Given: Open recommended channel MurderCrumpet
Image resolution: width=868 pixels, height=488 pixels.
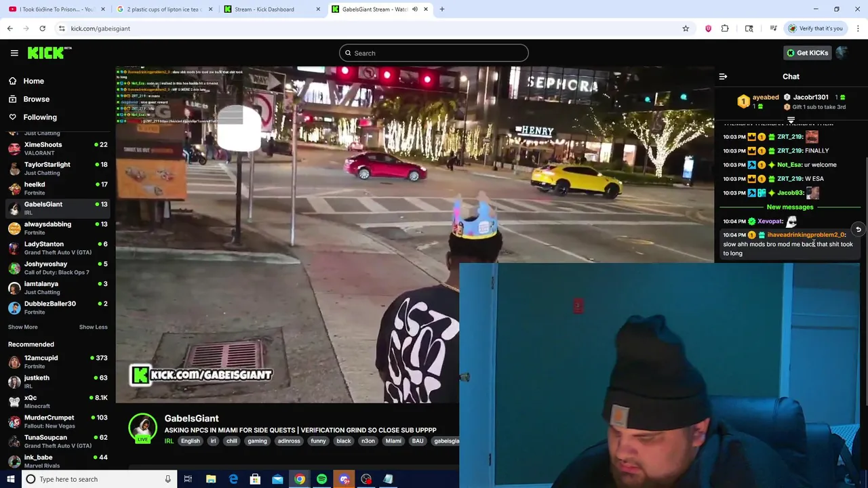Looking at the screenshot, I should (x=58, y=422).
